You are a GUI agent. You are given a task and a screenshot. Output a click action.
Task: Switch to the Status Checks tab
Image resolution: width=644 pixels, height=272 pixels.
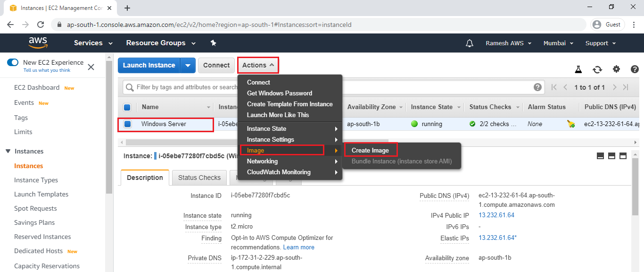click(x=199, y=178)
